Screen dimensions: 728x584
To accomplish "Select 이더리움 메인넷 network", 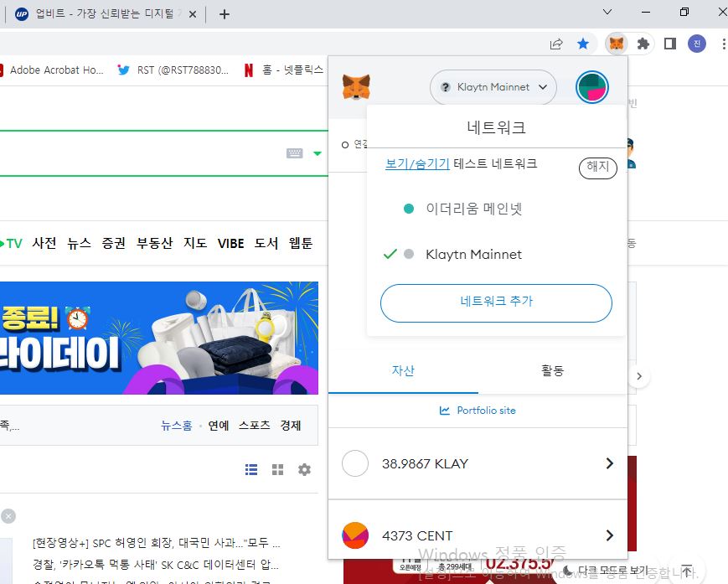I will 473,209.
